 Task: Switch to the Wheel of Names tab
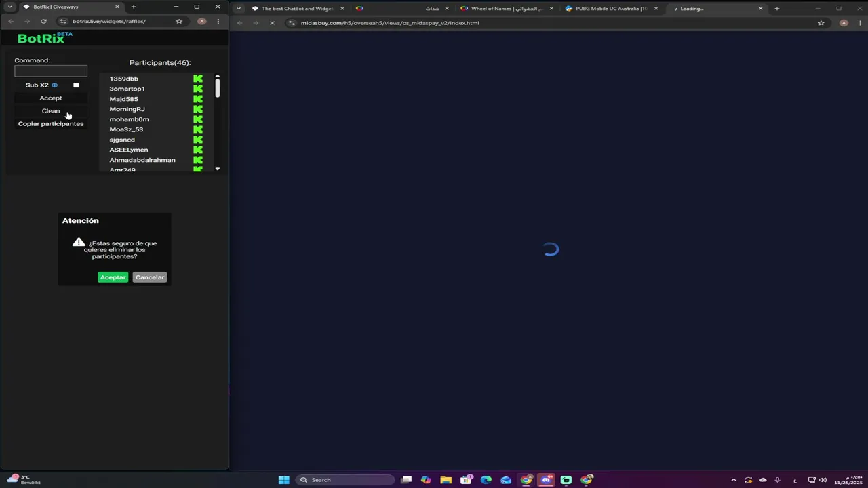[507, 9]
